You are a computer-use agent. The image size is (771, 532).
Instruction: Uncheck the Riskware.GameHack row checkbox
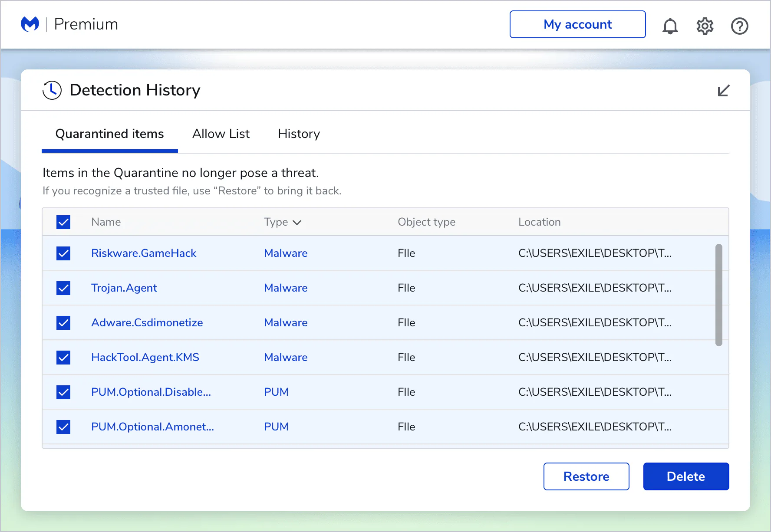click(x=63, y=253)
